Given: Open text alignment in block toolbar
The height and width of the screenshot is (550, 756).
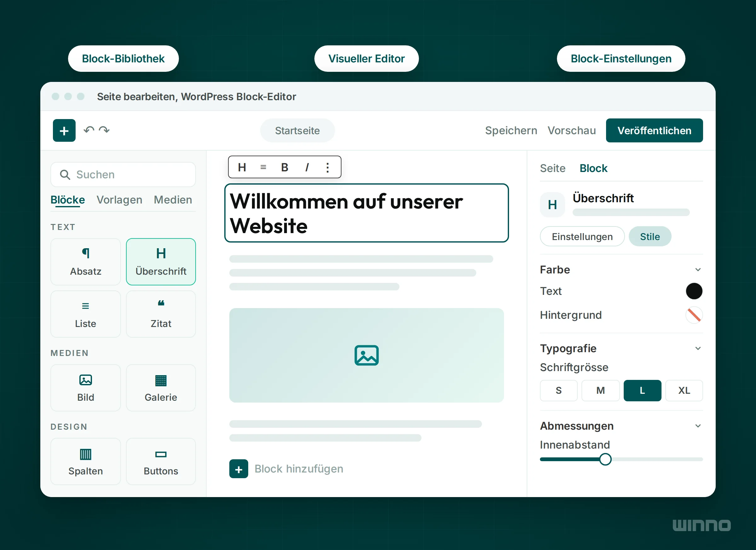Looking at the screenshot, I should pyautogui.click(x=263, y=167).
